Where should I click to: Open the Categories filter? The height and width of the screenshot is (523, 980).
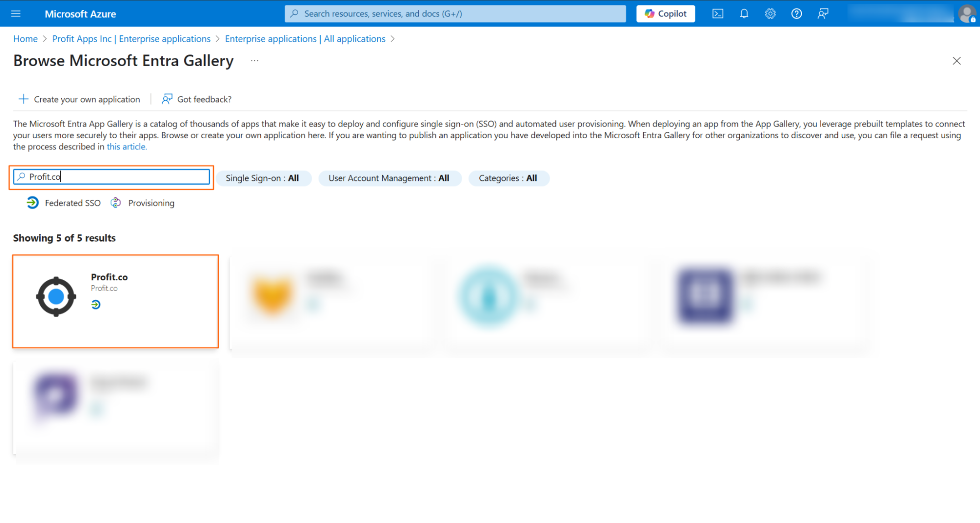(x=508, y=178)
